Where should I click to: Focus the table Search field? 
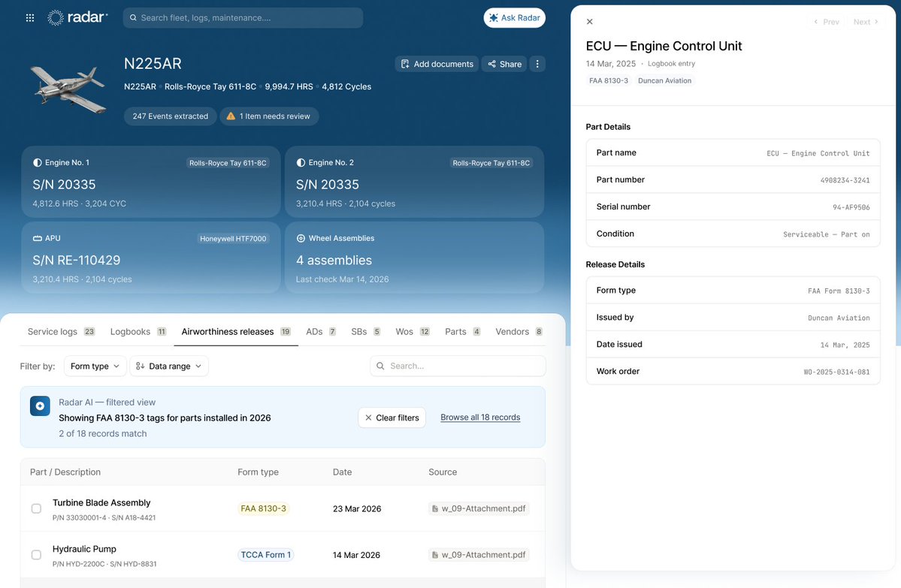(x=458, y=366)
